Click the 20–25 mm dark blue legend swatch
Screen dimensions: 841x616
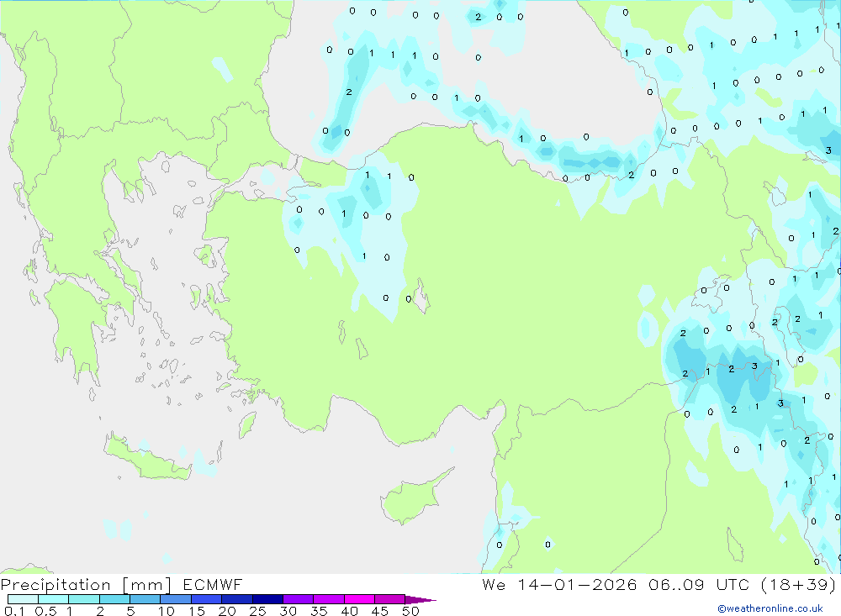click(x=237, y=599)
